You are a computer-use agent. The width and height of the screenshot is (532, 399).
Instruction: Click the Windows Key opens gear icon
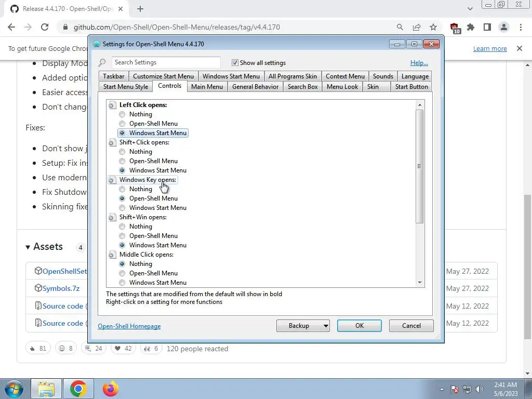click(112, 180)
